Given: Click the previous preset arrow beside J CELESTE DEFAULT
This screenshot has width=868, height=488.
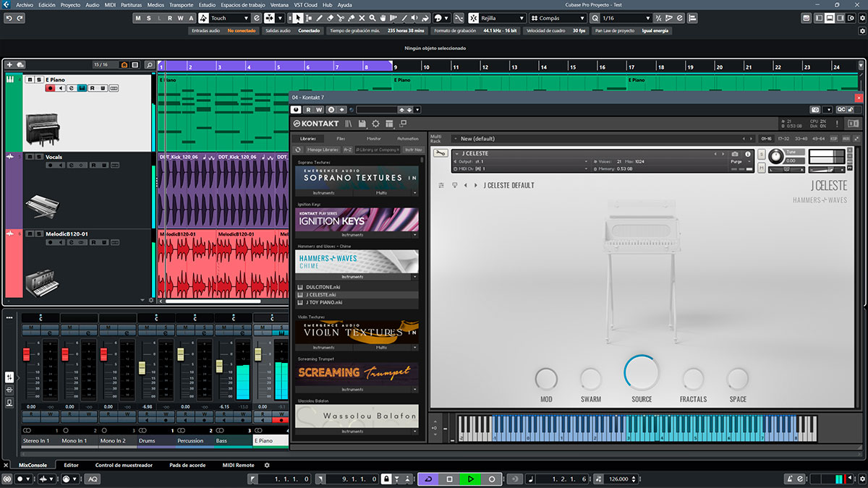Looking at the screenshot, I should pos(466,185).
